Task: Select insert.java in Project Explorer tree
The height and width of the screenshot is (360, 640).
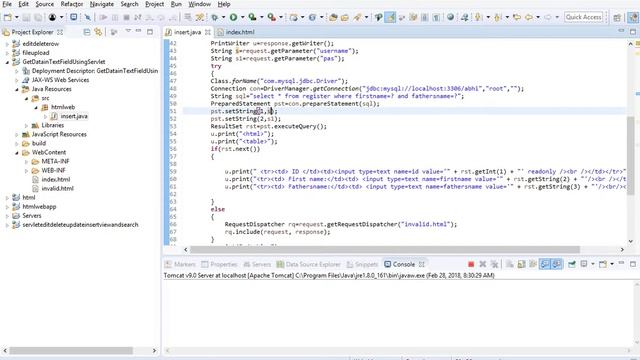Action: [x=74, y=116]
